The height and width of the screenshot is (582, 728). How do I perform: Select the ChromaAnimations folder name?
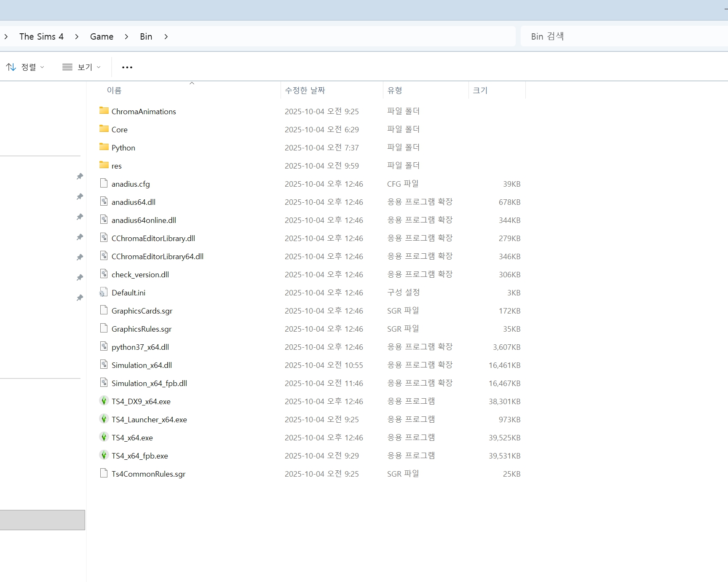click(144, 111)
